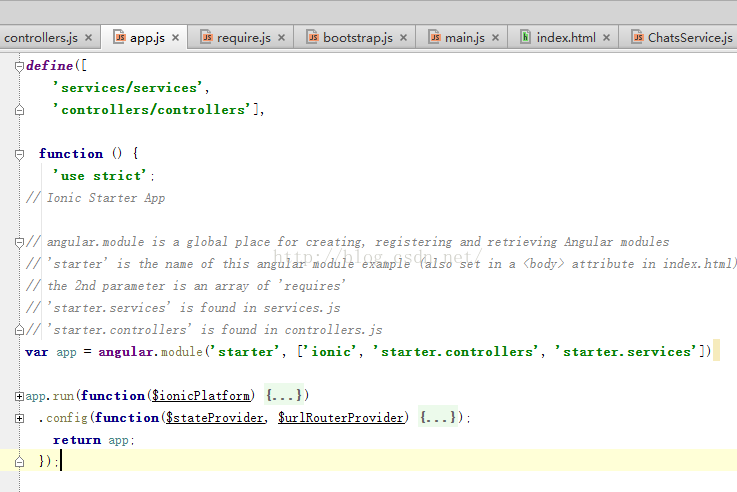Viewport: 737px width, 492px height.
Task: Click the 'services/services' string
Action: click(x=127, y=88)
